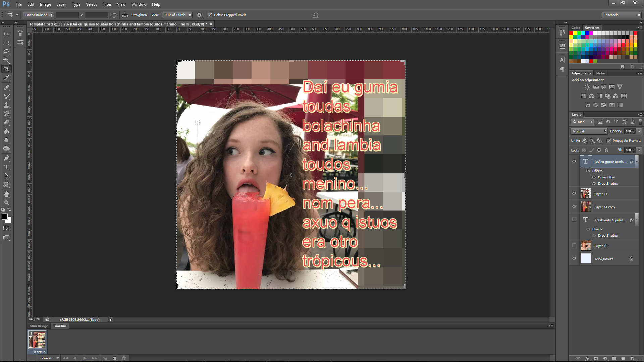Select the Hand tool
The height and width of the screenshot is (362, 644).
(6, 194)
